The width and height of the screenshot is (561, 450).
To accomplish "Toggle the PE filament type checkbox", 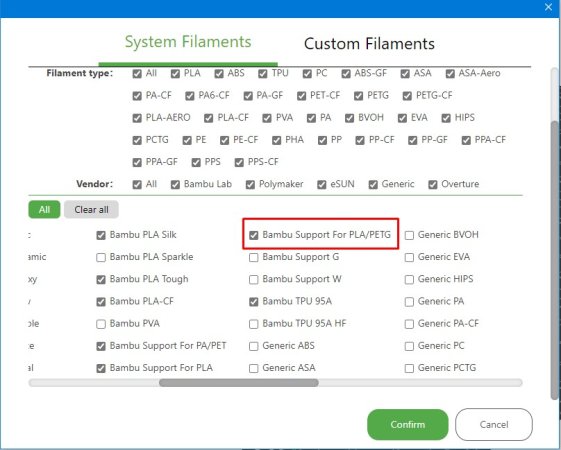I will (187, 140).
